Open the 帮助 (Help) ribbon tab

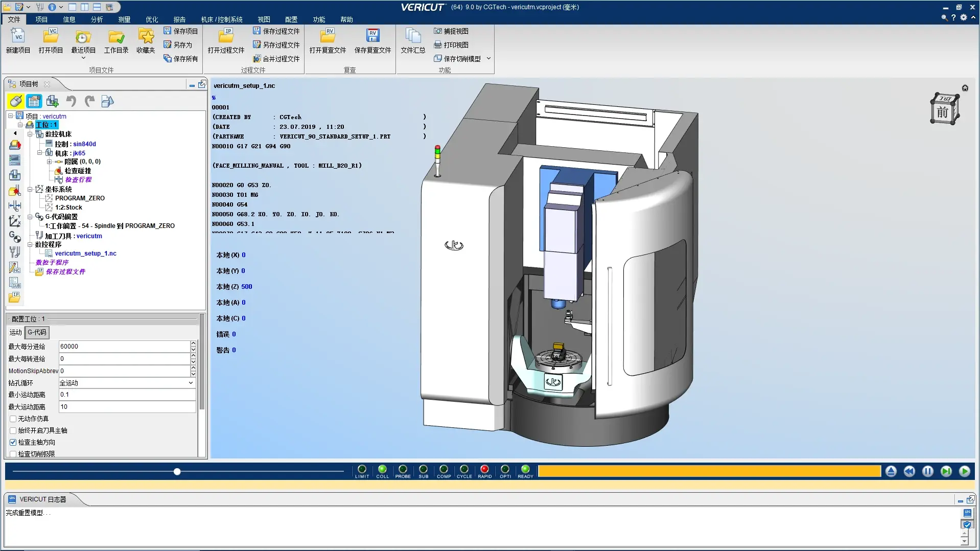(x=346, y=19)
